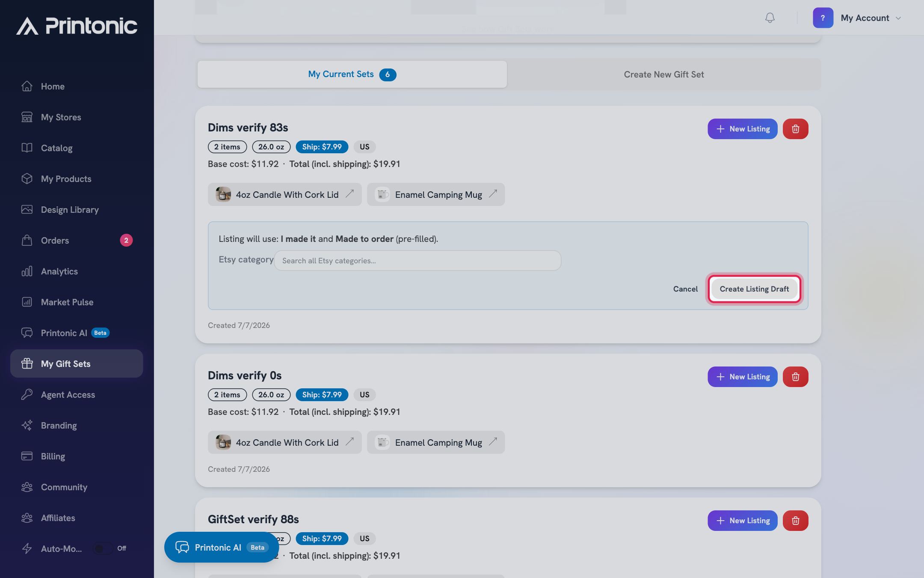Switch to Create New Gift Set tab
Screen dimensions: 924x578
coord(664,74)
